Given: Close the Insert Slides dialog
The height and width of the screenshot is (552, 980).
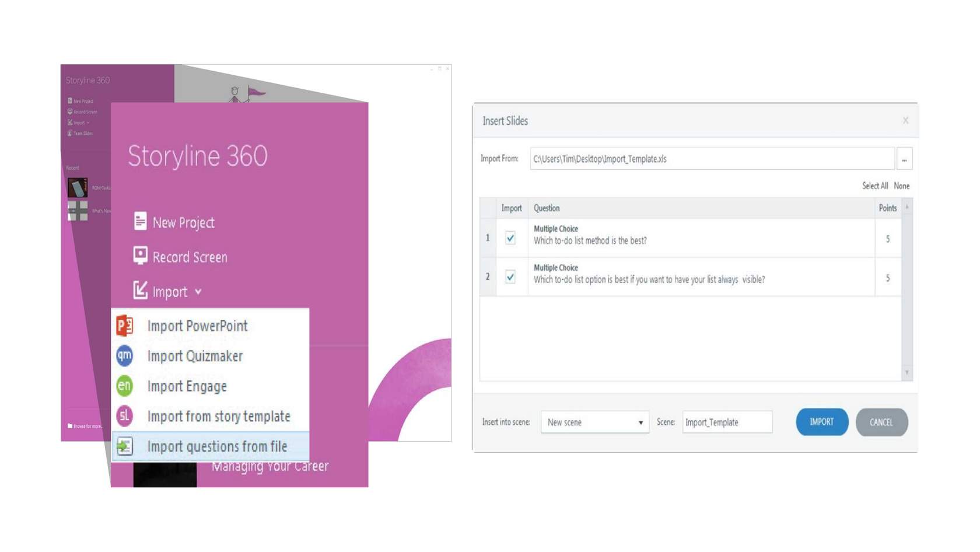Looking at the screenshot, I should click(x=905, y=120).
